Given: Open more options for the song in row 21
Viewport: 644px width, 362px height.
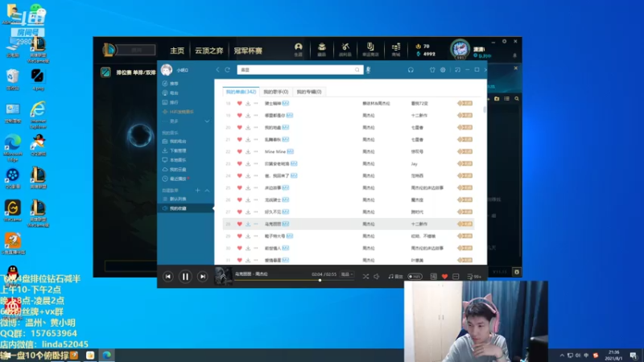Looking at the screenshot, I should tap(256, 139).
